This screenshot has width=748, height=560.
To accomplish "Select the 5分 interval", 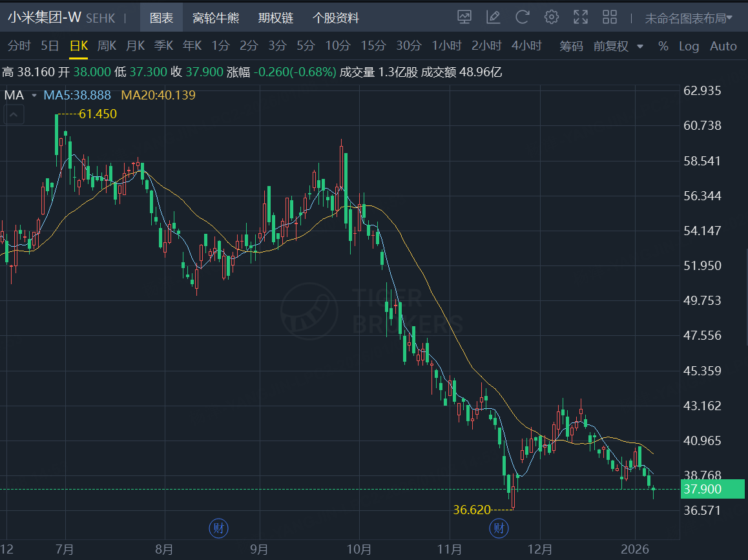I will (306, 46).
